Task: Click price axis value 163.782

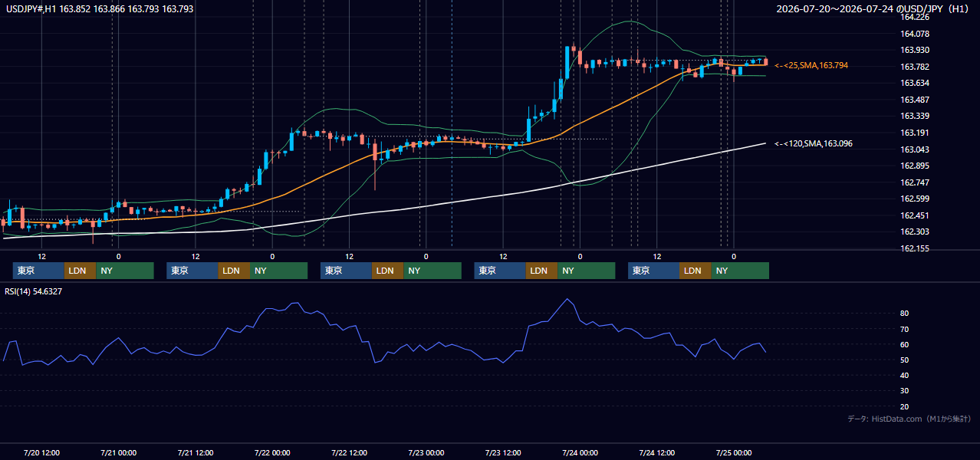Action: (915, 67)
